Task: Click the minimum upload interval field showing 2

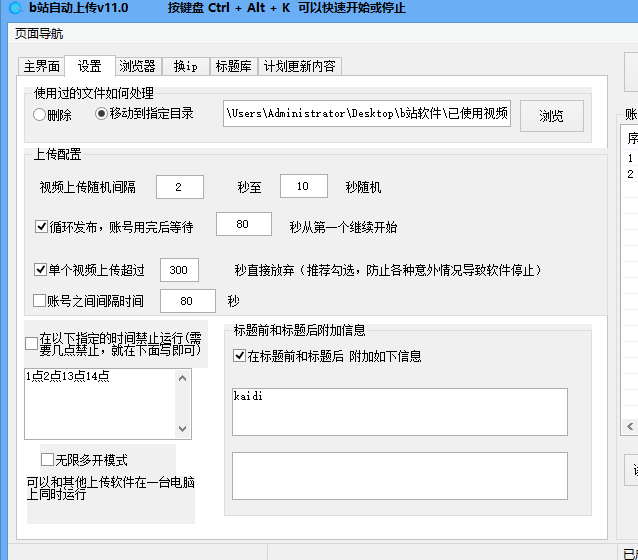Action: [179, 187]
